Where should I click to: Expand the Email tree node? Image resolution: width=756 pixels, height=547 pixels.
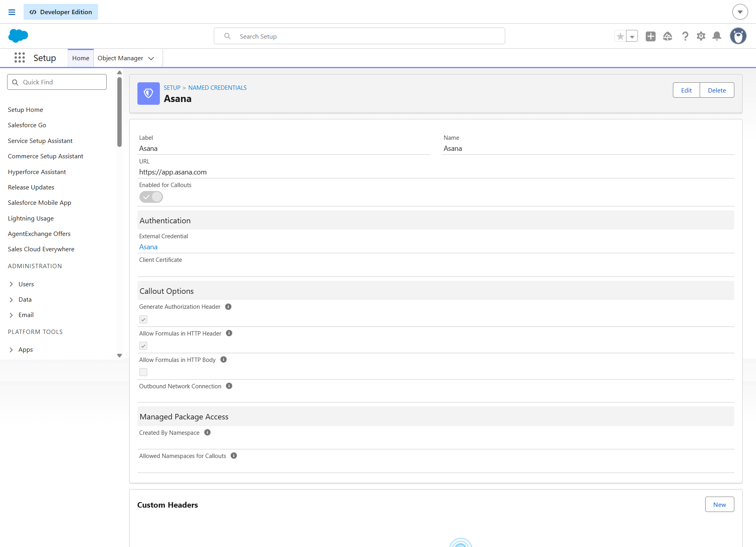tap(11, 315)
